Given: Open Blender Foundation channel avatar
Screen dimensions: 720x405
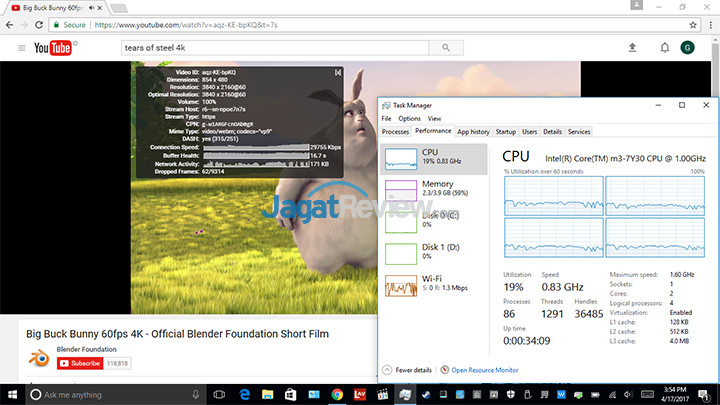Looking at the screenshot, I should tap(39, 358).
